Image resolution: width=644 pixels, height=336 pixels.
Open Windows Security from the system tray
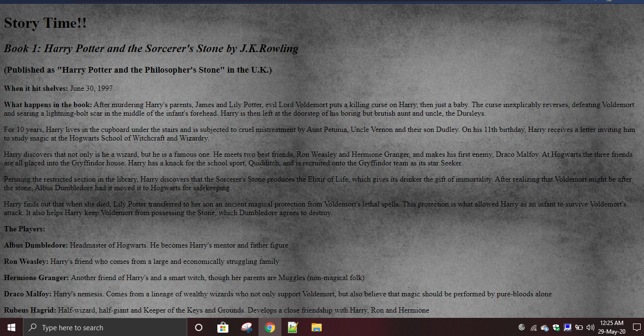pos(556,327)
